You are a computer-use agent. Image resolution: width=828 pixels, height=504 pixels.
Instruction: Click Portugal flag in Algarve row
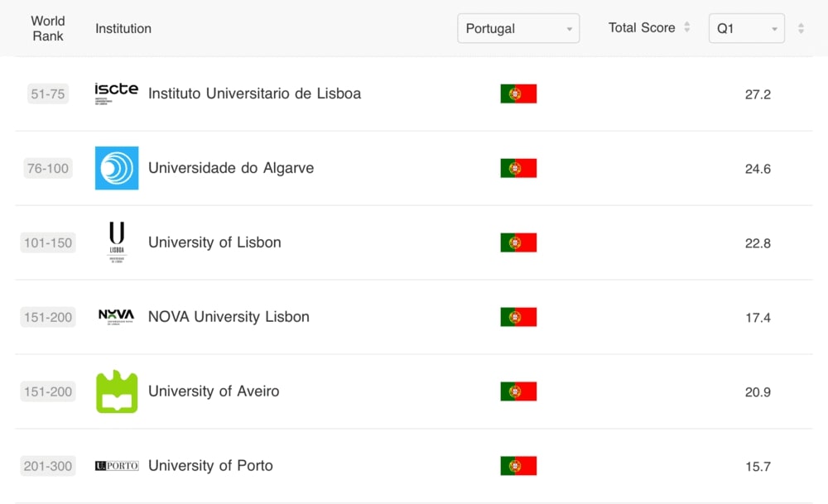coord(518,168)
